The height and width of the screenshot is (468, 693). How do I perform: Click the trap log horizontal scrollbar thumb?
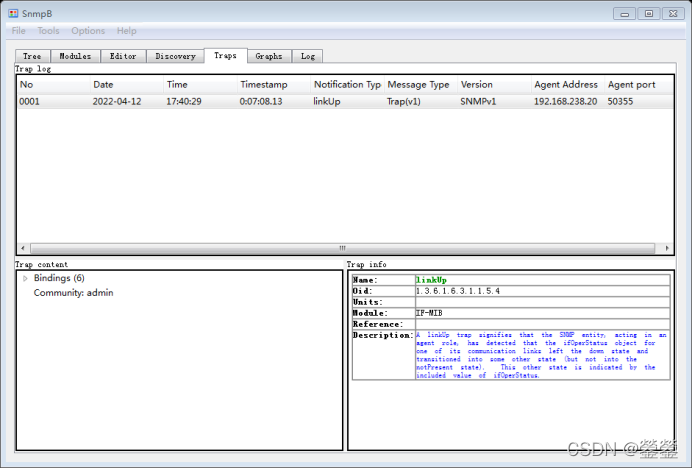pyautogui.click(x=343, y=248)
